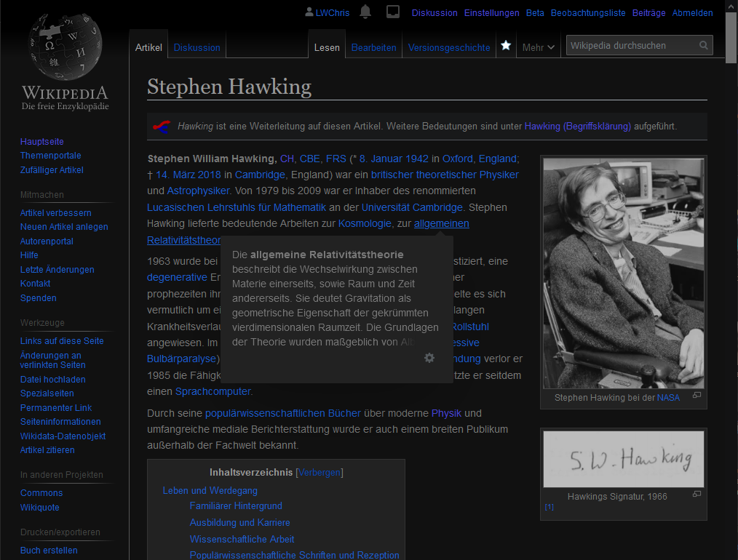Hide the Inhaltsverzeichnis via Verbergen
The width and height of the screenshot is (738, 560).
(320, 473)
